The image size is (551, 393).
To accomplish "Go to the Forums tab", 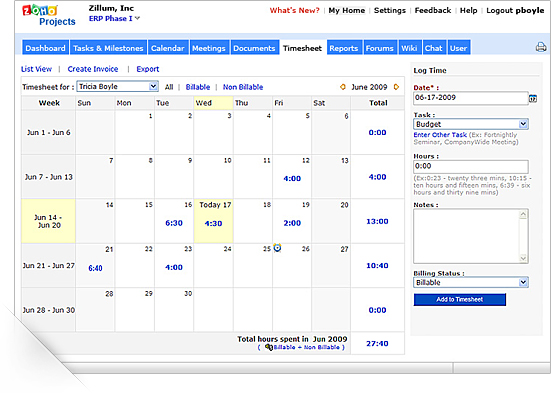I will coord(380,48).
